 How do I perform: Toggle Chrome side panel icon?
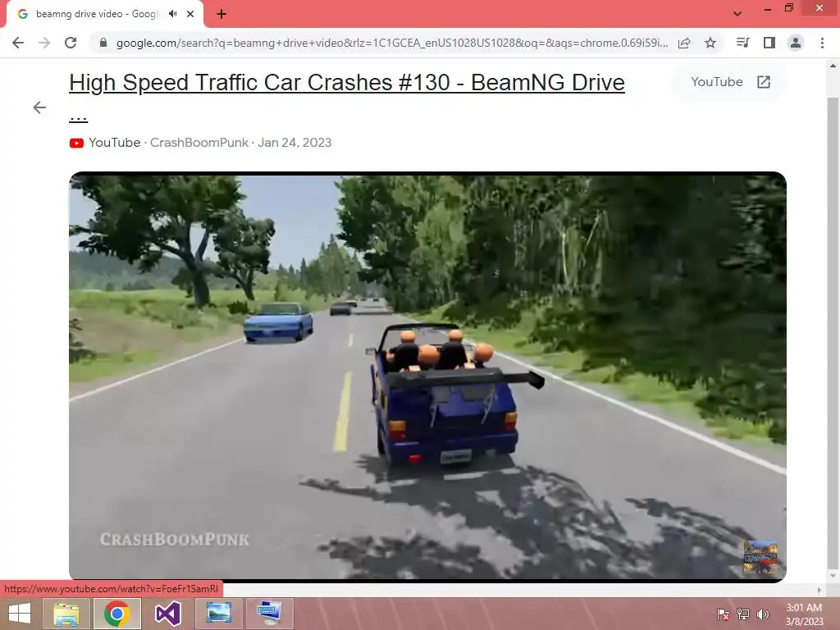coord(769,43)
